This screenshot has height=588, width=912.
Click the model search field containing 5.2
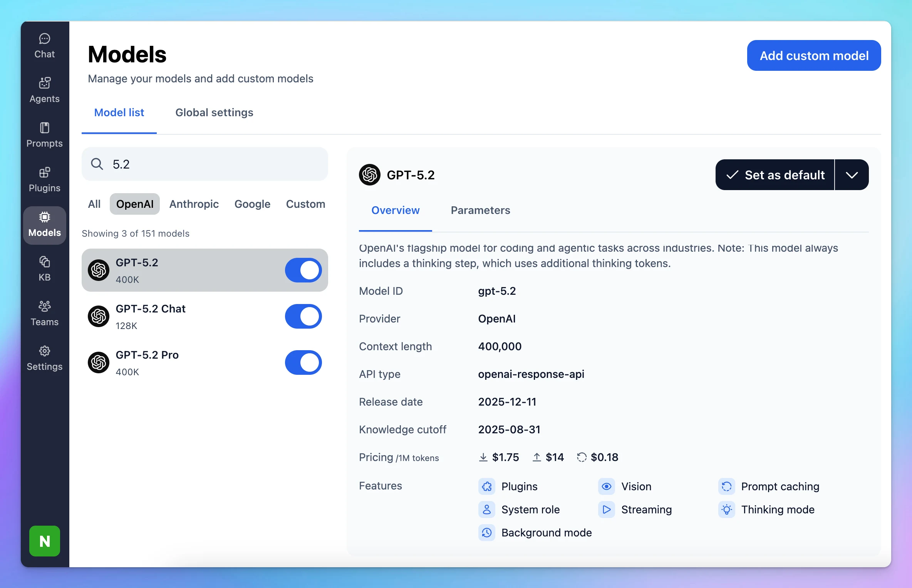pos(205,164)
